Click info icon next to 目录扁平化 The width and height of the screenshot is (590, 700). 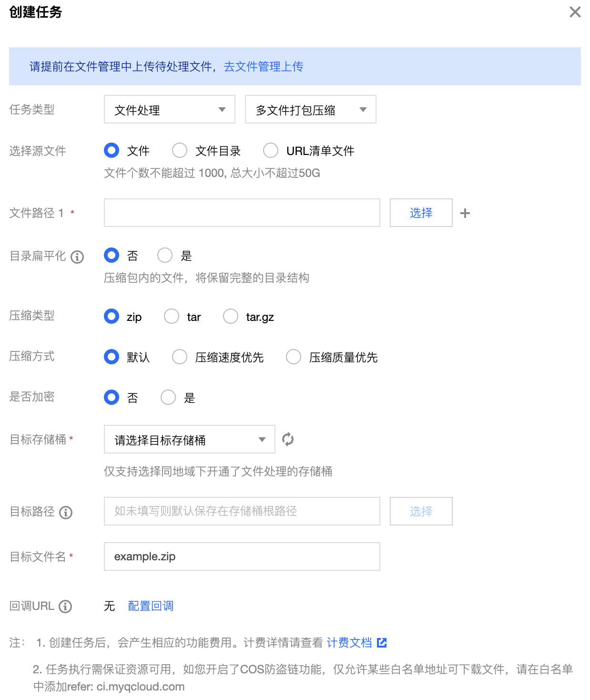[x=77, y=257]
